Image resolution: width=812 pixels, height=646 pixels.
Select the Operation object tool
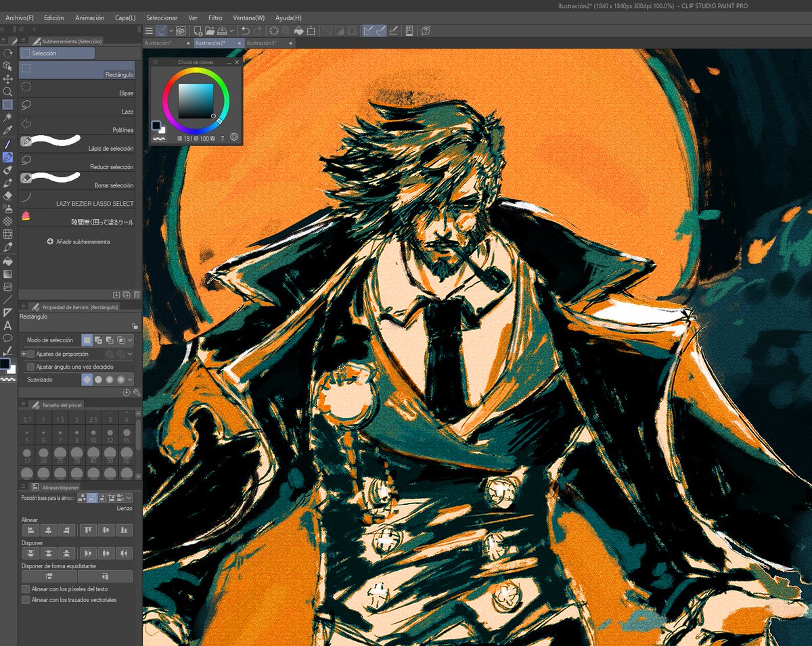click(7, 66)
